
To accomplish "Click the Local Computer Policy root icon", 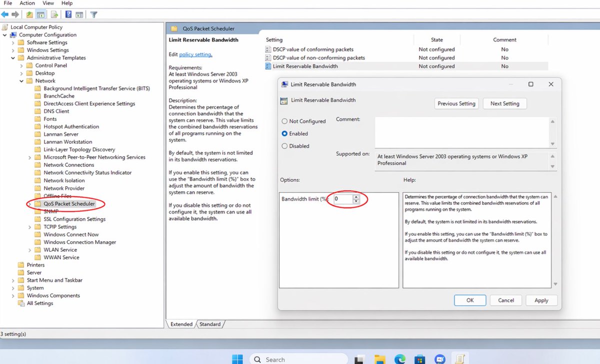I will (5, 27).
